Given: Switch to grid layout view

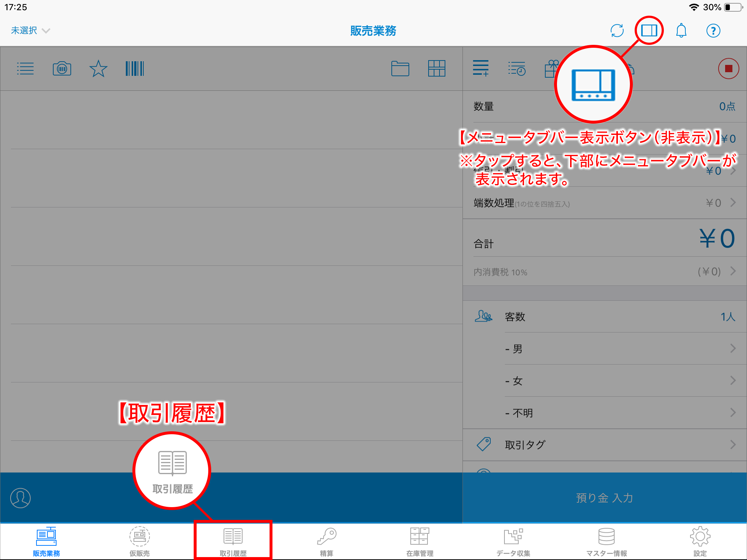Looking at the screenshot, I should click(437, 69).
